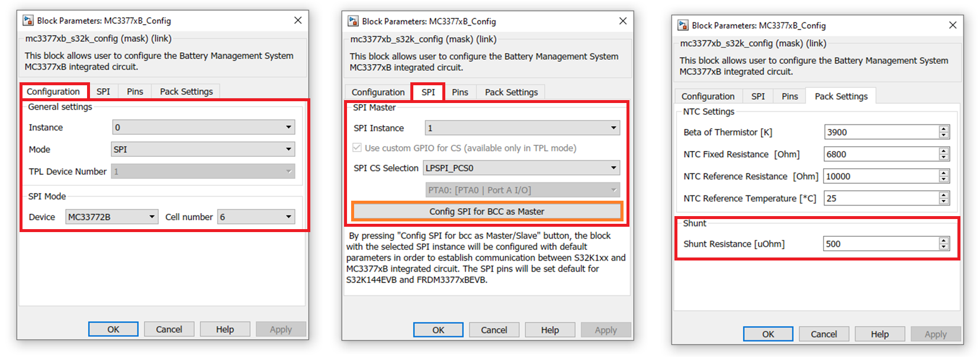Expand the SPI Instance dropdown
This screenshot has height=357, width=980.
[x=522, y=128]
